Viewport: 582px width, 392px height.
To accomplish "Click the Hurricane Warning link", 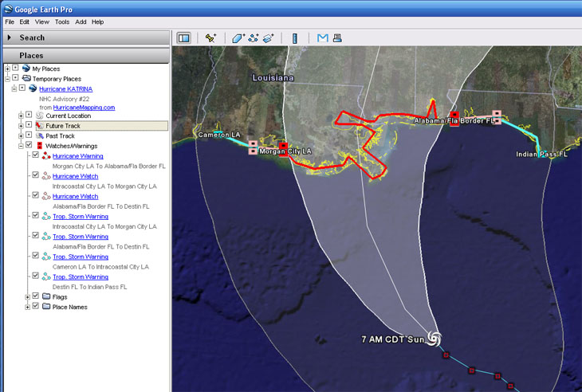I will coord(78,156).
